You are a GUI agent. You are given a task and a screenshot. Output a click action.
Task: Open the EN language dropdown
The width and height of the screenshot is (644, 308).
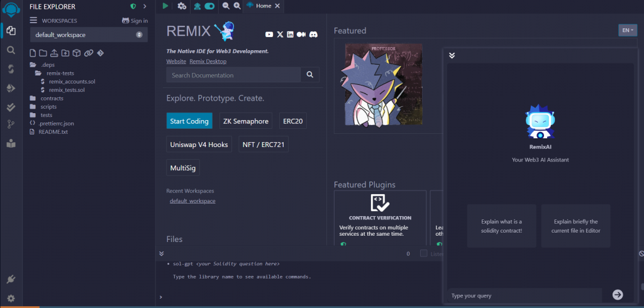(x=628, y=30)
